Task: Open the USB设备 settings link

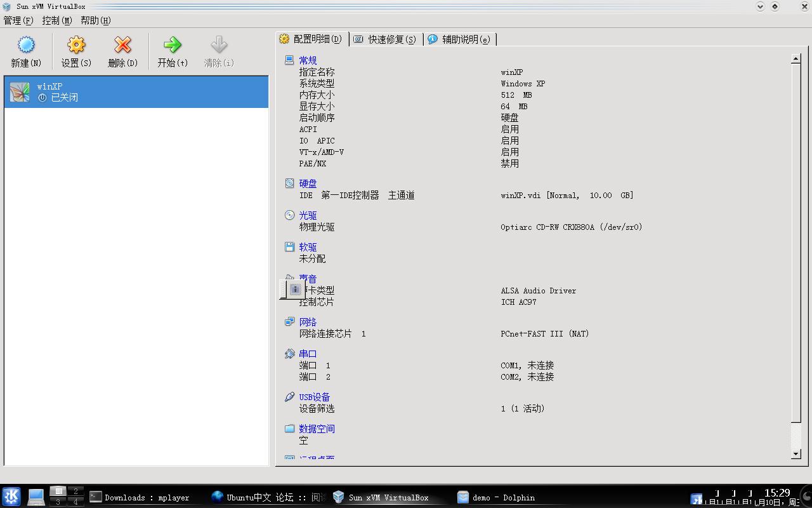Action: pos(315,397)
